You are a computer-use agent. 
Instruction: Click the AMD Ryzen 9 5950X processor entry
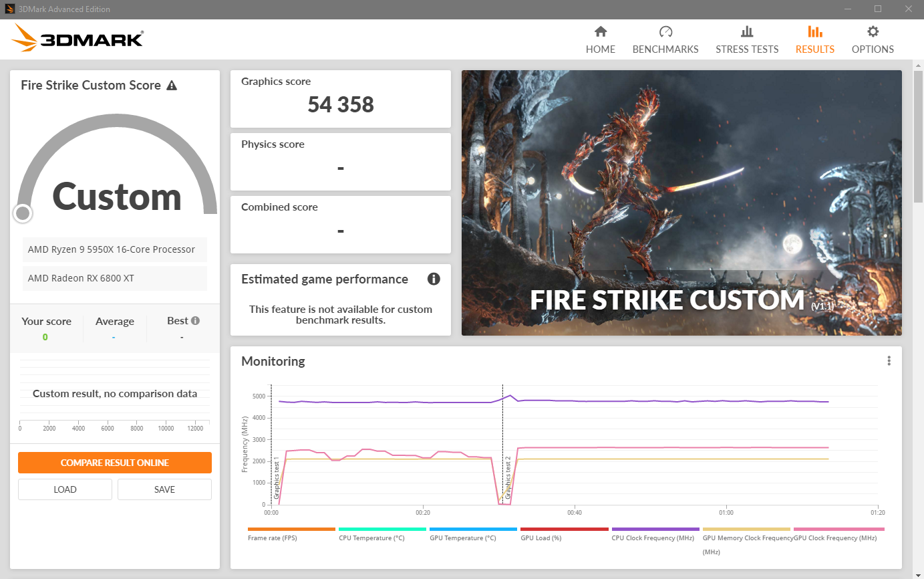pyautogui.click(x=115, y=249)
